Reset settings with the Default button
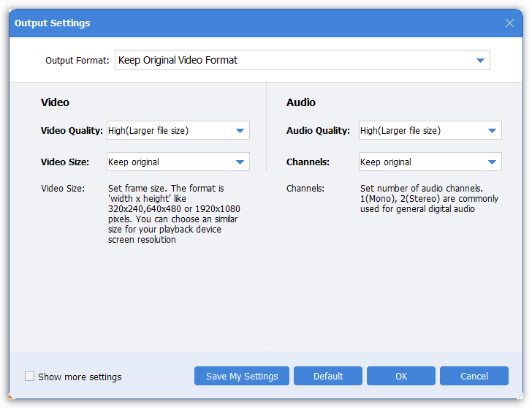Viewport: 532px width, 408px height. [328, 376]
